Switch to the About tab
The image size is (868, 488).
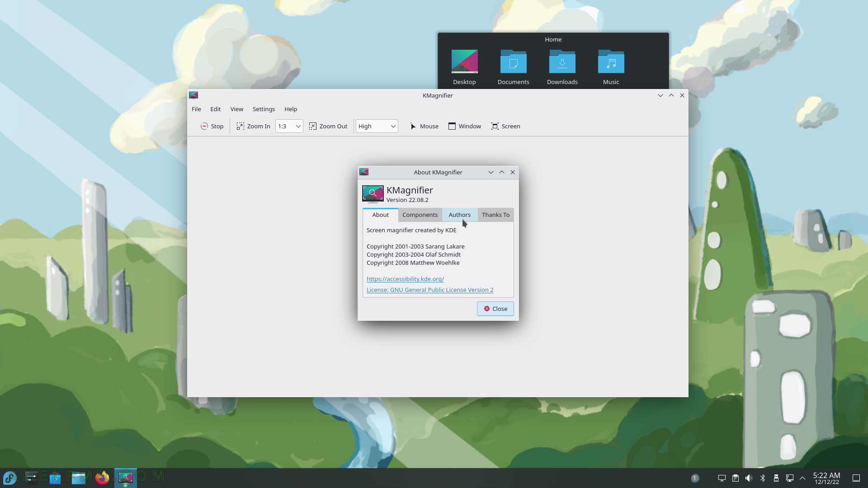tap(380, 215)
